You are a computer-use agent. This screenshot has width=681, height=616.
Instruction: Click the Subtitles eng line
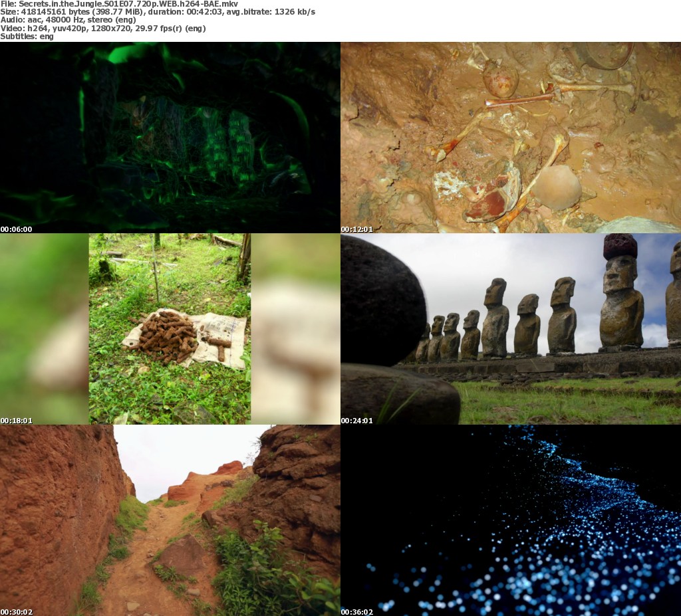pos(27,37)
